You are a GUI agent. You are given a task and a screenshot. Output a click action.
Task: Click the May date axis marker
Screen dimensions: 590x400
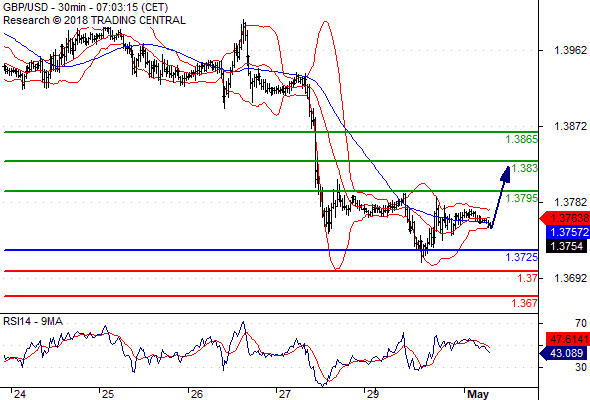pyautogui.click(x=478, y=394)
